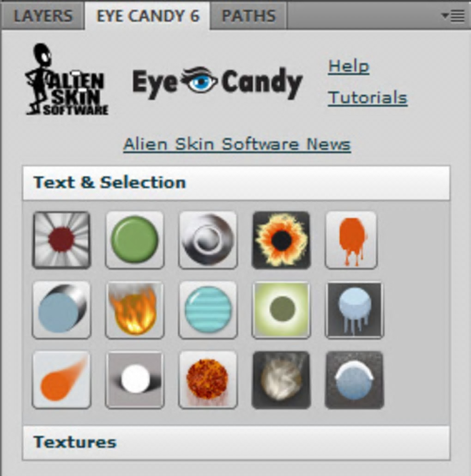The width and height of the screenshot is (471, 476).
Task: Select the green Bevel button effect
Action: pyautogui.click(x=134, y=240)
